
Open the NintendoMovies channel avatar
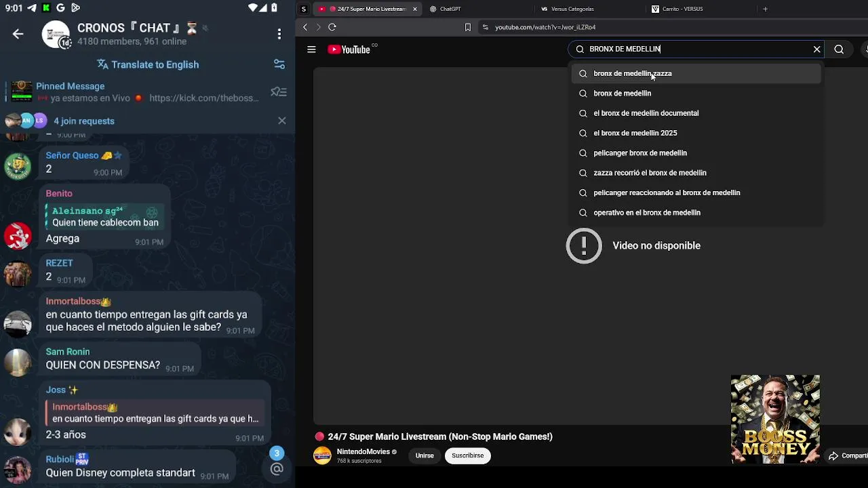pos(322,455)
